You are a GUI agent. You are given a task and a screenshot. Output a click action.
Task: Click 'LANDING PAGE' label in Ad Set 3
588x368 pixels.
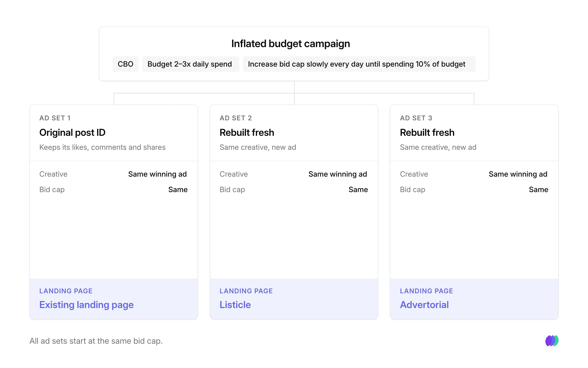click(426, 291)
